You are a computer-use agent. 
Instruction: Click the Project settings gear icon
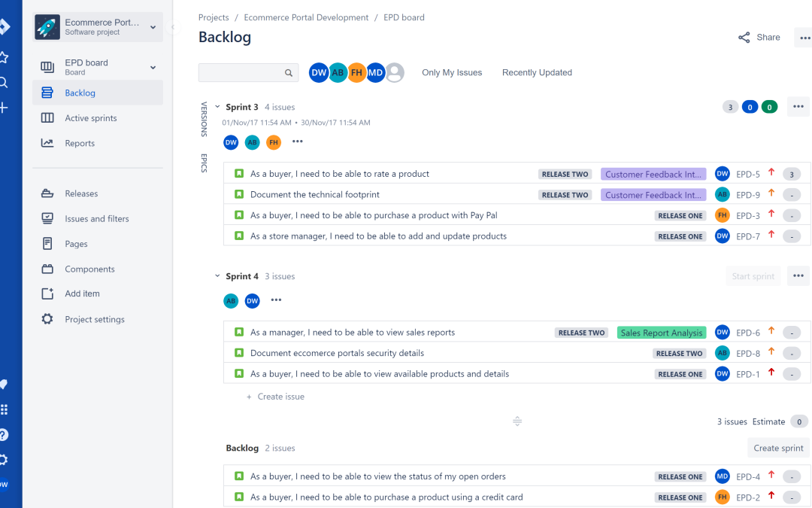click(x=47, y=319)
